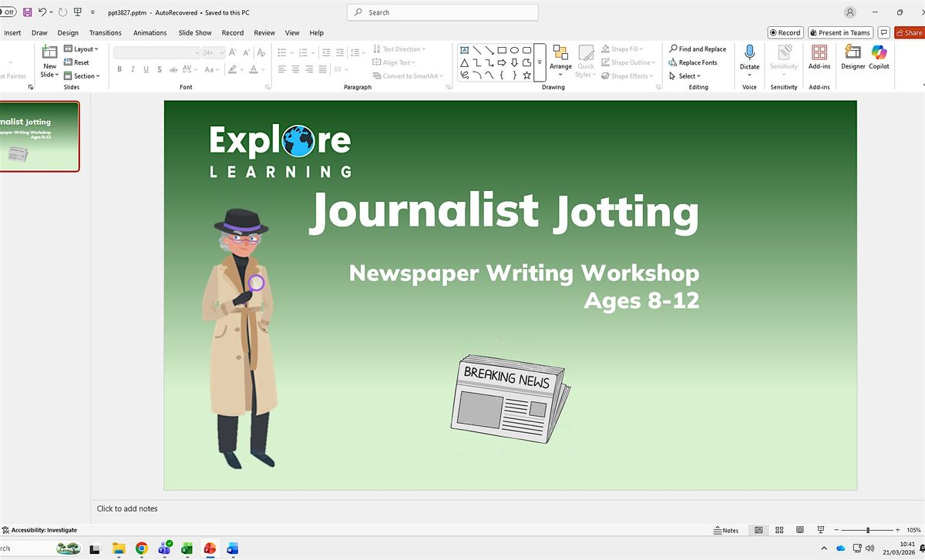Select the star shape in the shapes gallery
The height and width of the screenshot is (560, 925).
click(526, 75)
